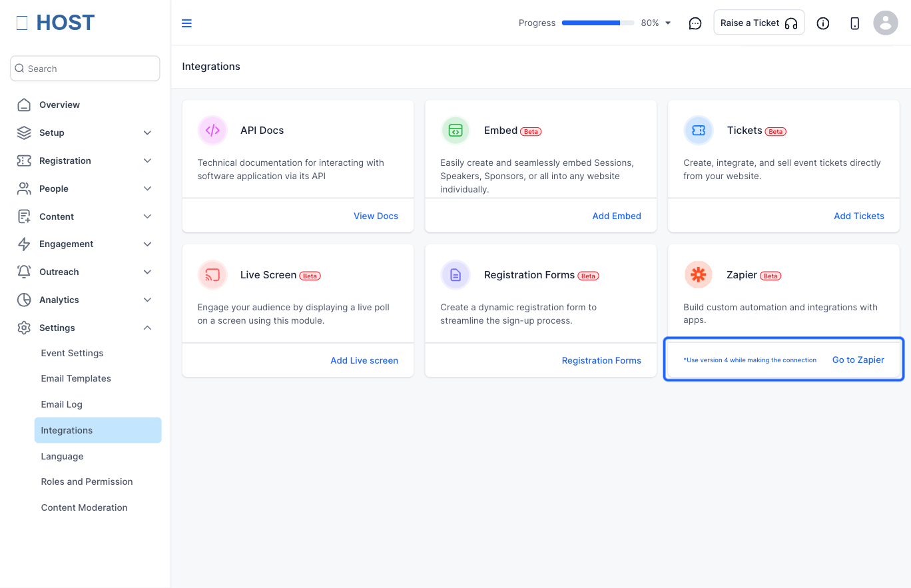Viewport: 911px width, 588px height.
Task: Click the Embed card icon
Action: [456, 131]
